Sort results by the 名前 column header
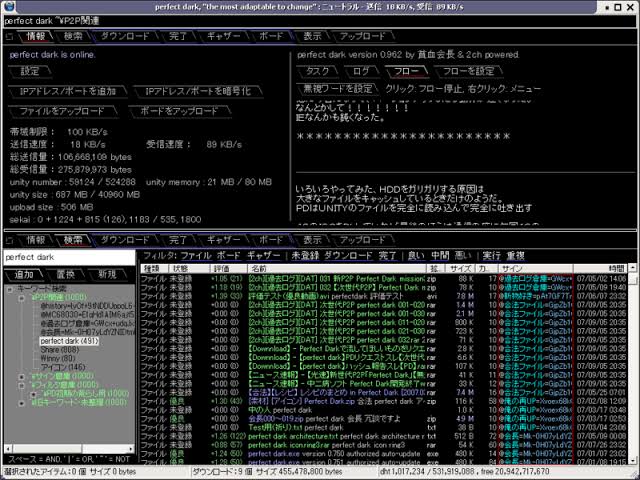 point(337,269)
